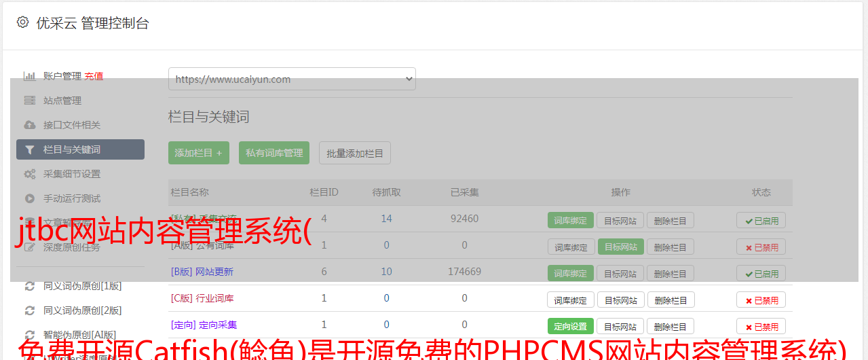Screen dimensions: 868x360
Task: Click the 已采集 column header
Action: point(465,192)
